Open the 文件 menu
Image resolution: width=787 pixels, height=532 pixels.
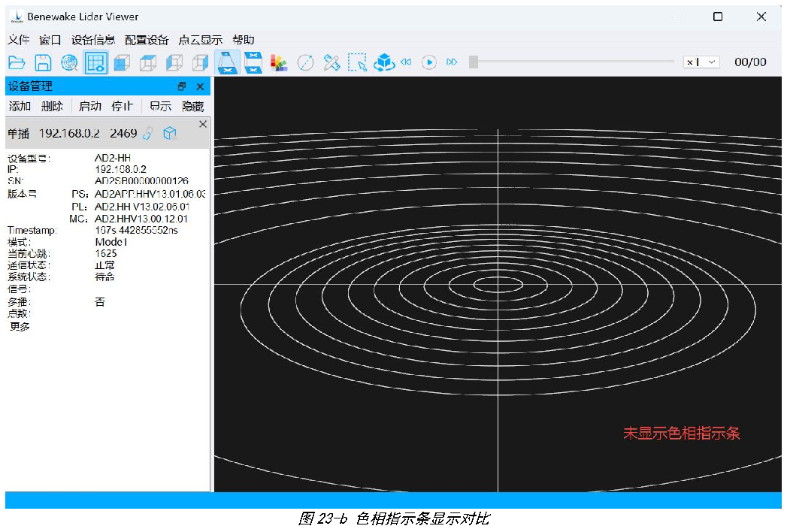point(19,40)
